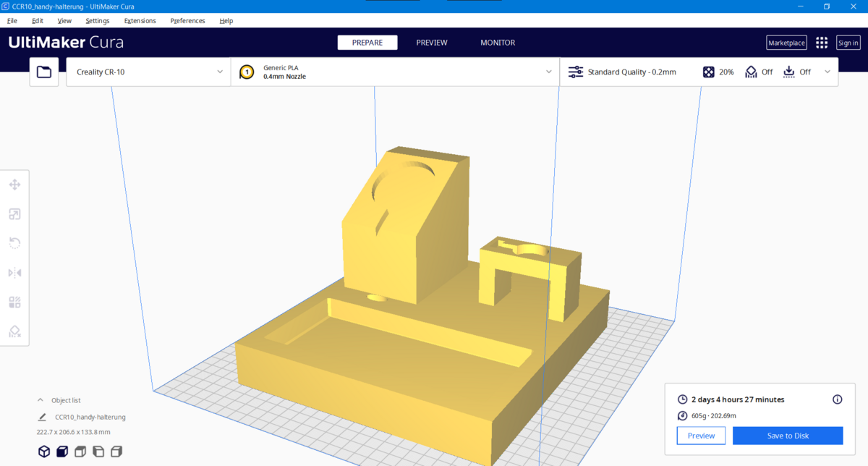Image resolution: width=868 pixels, height=466 pixels.
Task: Click the pencil icon to rename the object
Action: tap(42, 417)
